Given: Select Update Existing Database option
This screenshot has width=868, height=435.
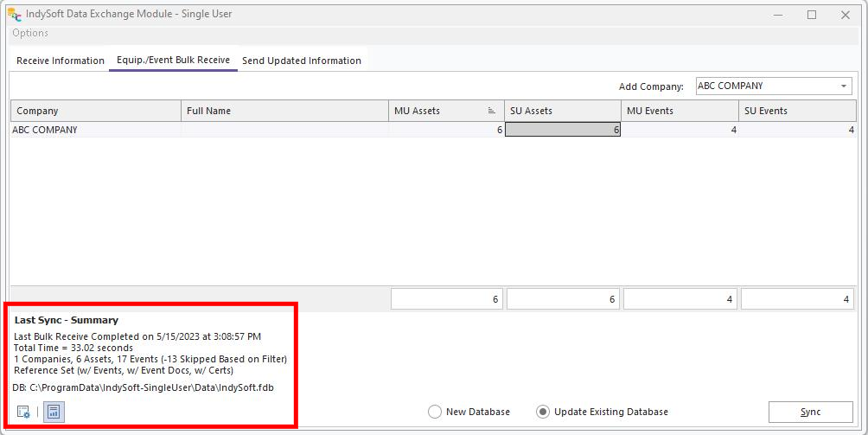Looking at the screenshot, I should point(543,412).
